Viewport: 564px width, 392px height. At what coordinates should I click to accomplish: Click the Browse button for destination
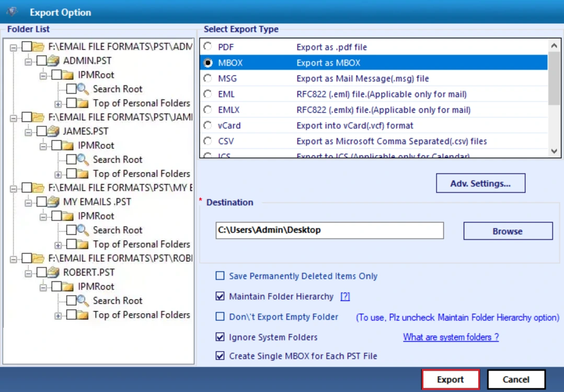(x=508, y=231)
